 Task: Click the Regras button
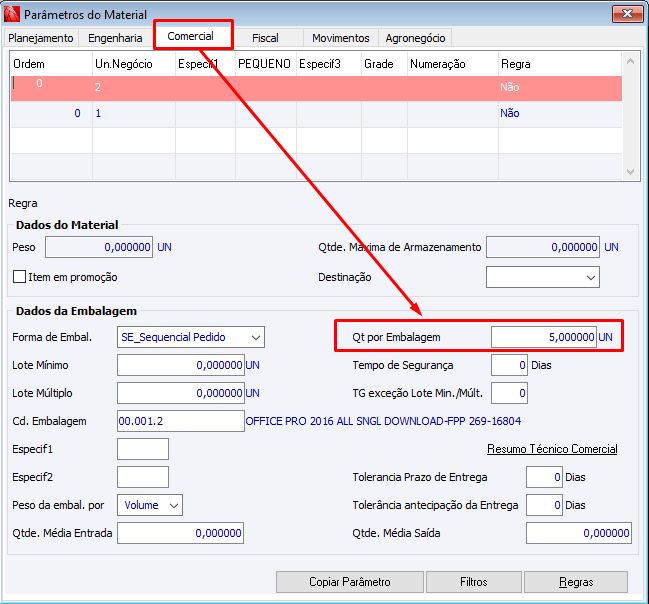point(576,582)
